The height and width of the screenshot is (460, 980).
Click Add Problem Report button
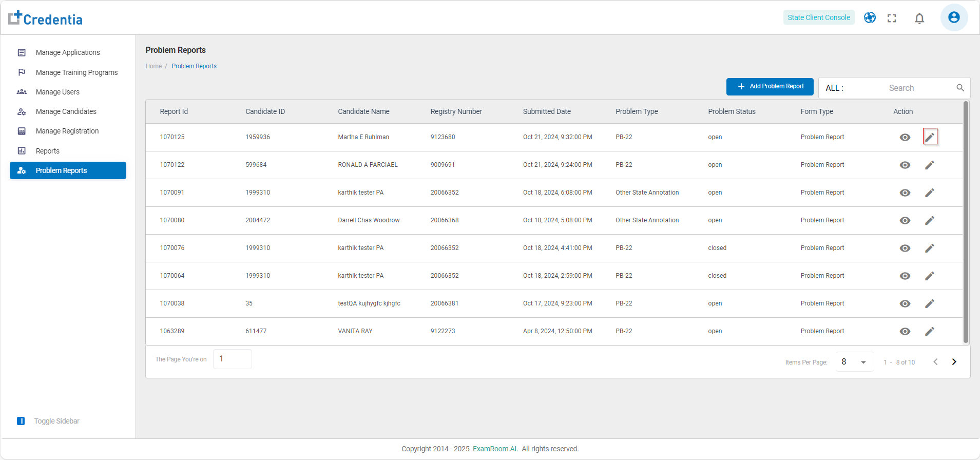pyautogui.click(x=770, y=87)
